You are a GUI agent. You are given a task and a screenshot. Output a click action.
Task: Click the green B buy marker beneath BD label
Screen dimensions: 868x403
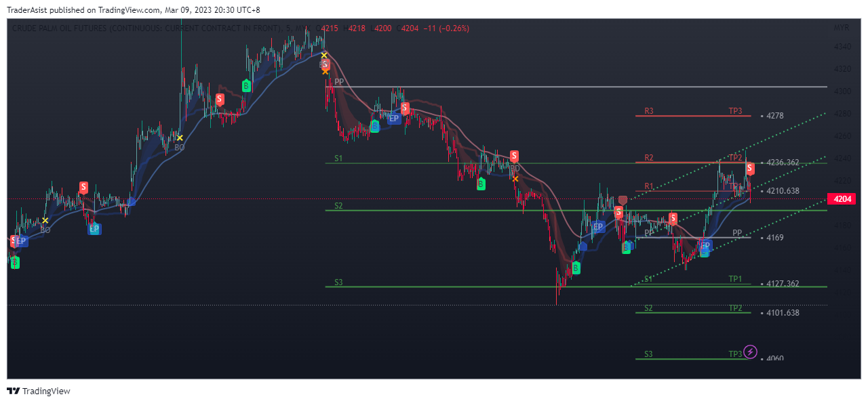tap(481, 184)
